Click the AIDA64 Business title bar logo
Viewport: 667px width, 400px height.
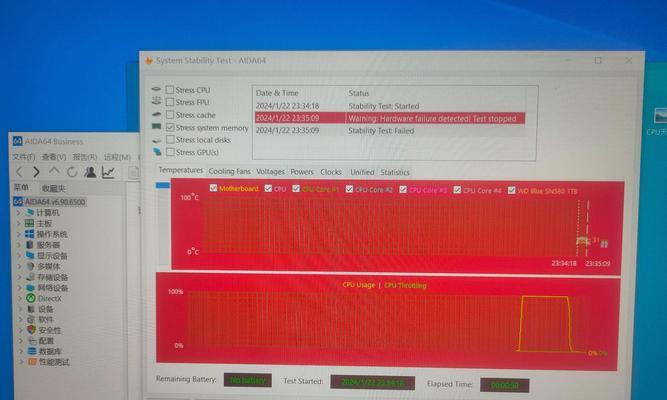tap(17, 141)
